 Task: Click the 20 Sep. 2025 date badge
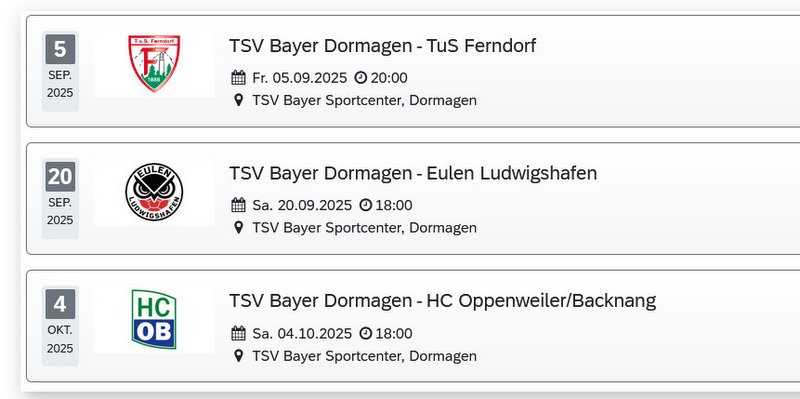coord(60,198)
